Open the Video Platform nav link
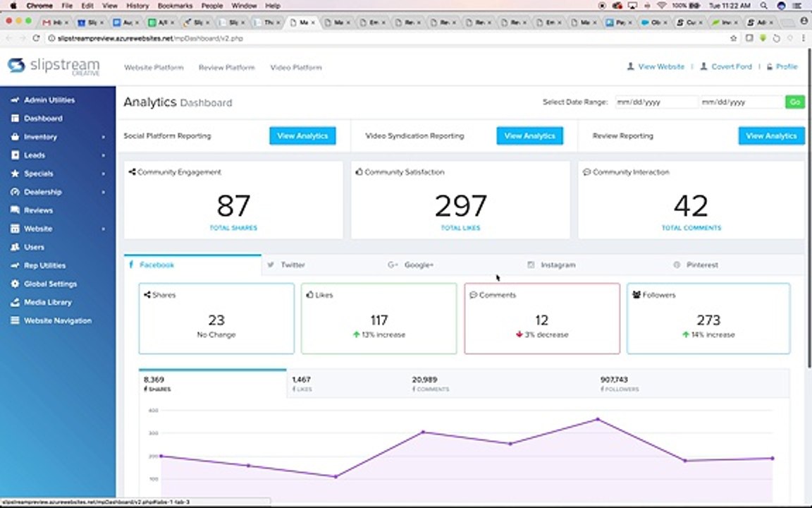Viewport: 812px width, 508px height. click(x=296, y=68)
